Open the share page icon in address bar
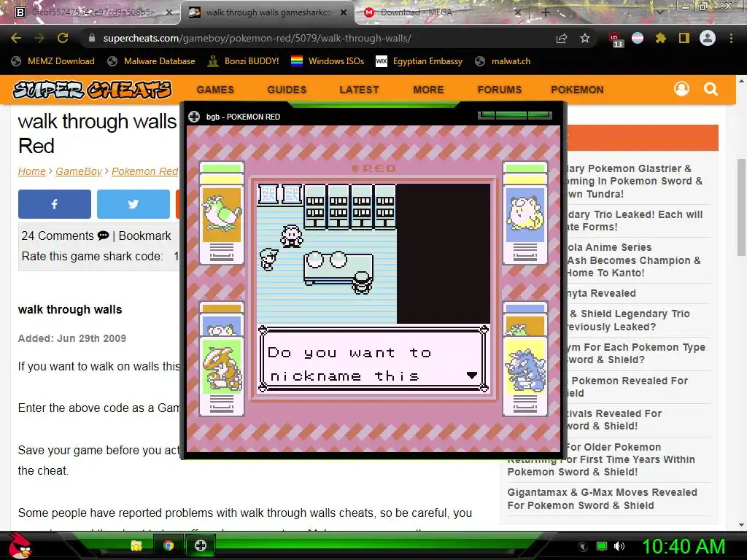The height and width of the screenshot is (560, 747). tap(562, 38)
